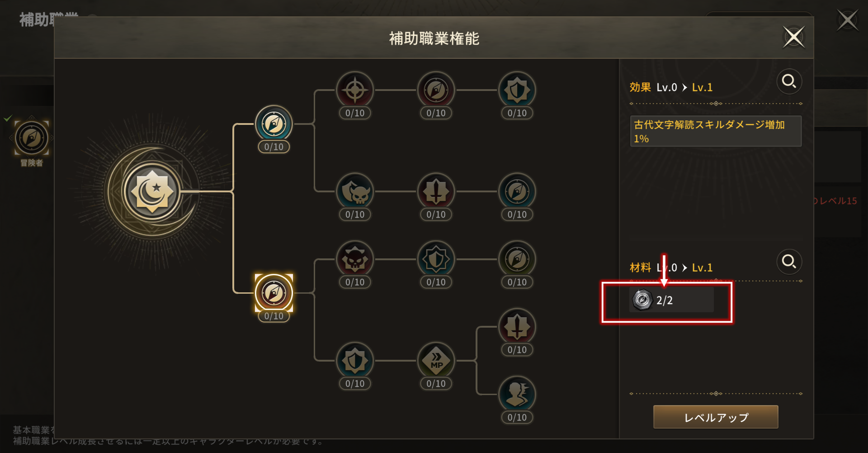Image resolution: width=868 pixels, height=453 pixels.
Task: Select the highlighted compass node with gold frame
Action: point(274,293)
